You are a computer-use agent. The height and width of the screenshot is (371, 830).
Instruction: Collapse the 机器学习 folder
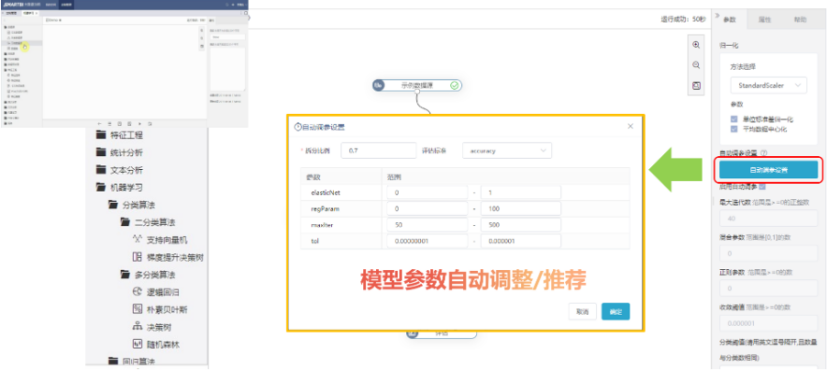[x=119, y=187]
